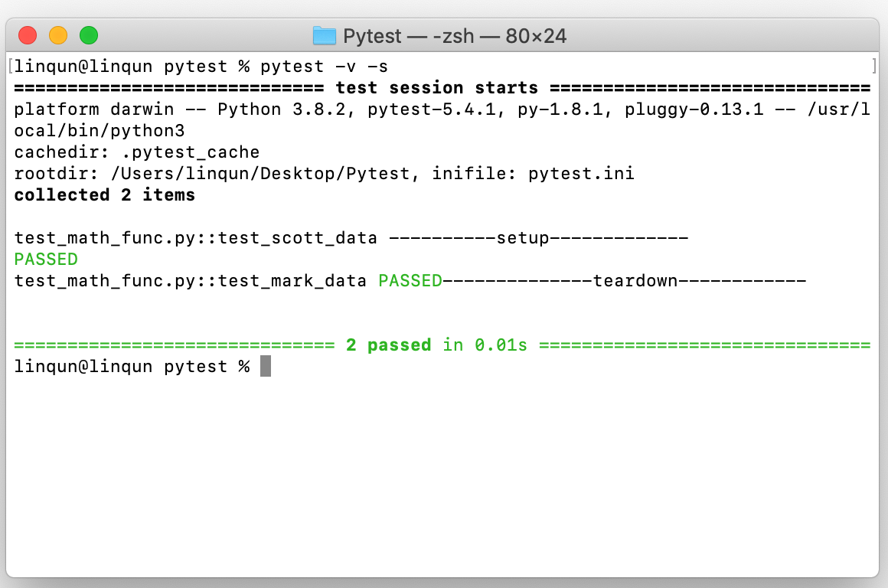Image resolution: width=888 pixels, height=588 pixels.
Task: Click the collected 2 items line
Action: pyautogui.click(x=103, y=194)
